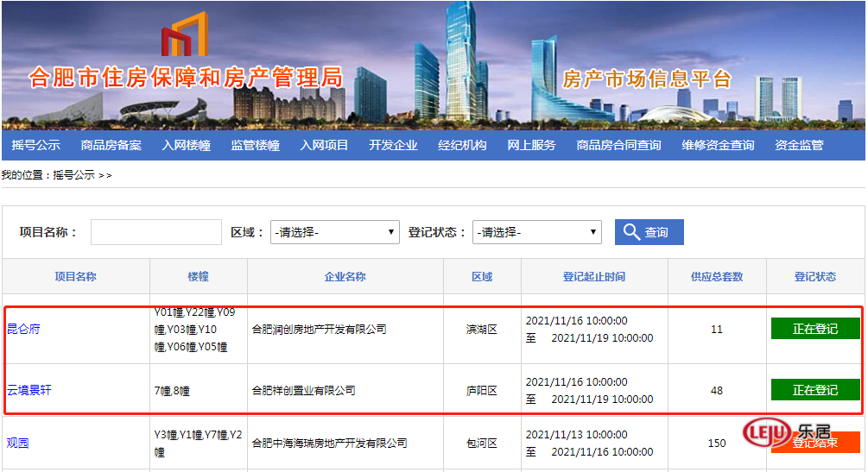868x472 pixels.
Task: Click the Y3幢,Y1幢,Y7幢,Y2幢 building cell
Action: 198,444
